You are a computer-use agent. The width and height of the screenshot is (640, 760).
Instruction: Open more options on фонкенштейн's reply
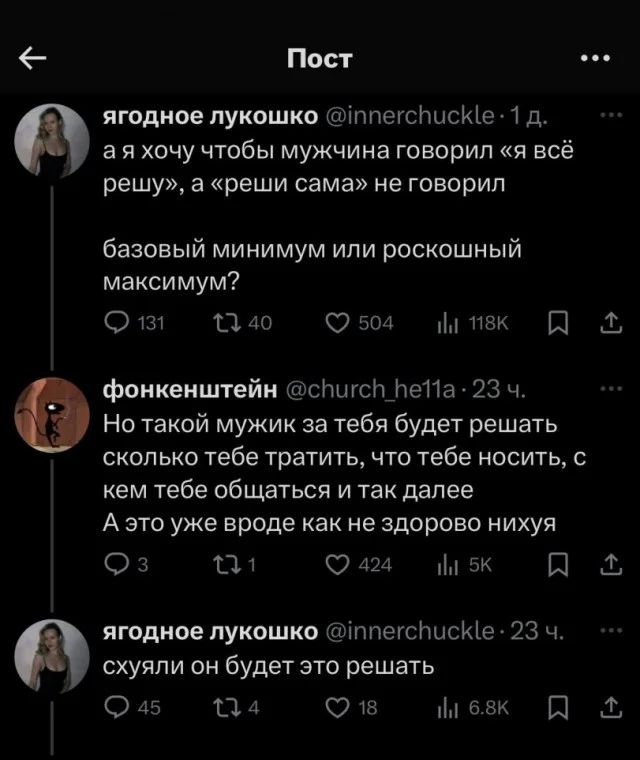(607, 387)
